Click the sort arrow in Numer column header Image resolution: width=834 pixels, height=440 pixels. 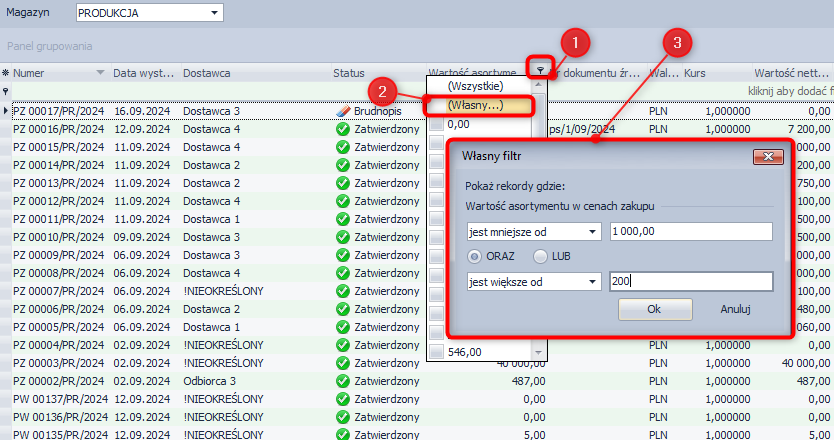(100, 73)
